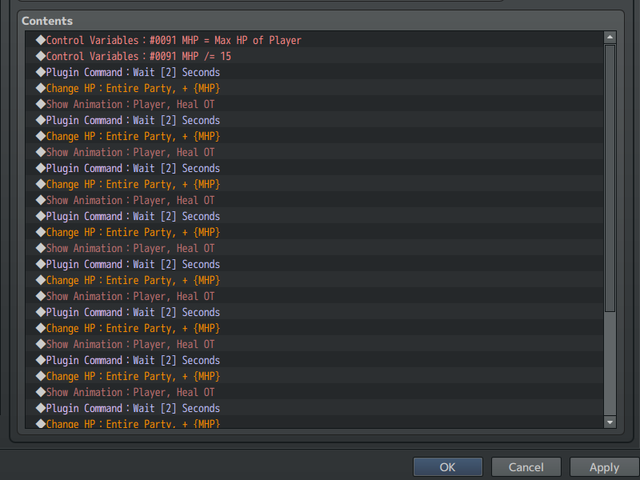Discard changes with the Cancel button
This screenshot has height=480, width=640.
click(526, 467)
